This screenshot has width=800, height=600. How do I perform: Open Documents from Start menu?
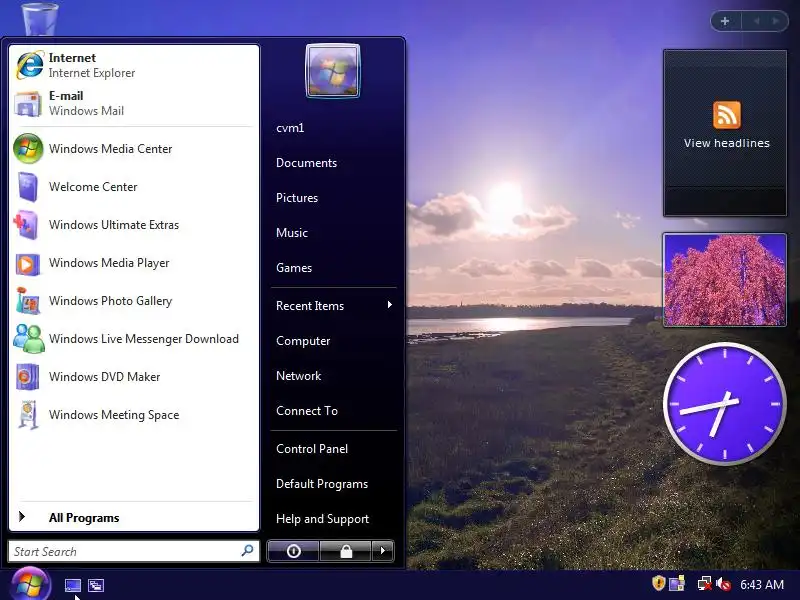point(306,163)
